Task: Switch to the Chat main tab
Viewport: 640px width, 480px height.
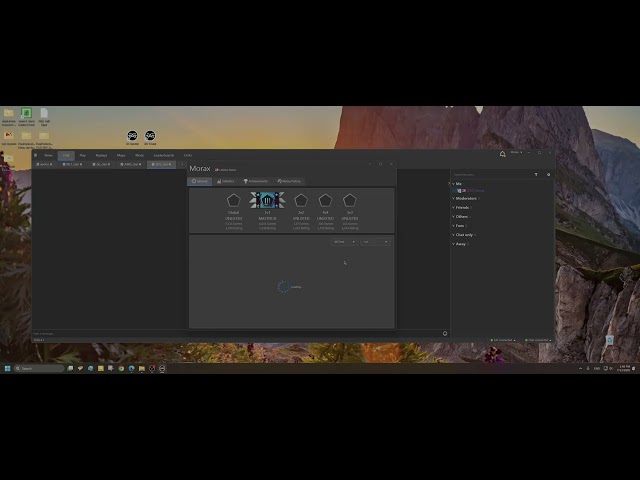Action: point(66,155)
